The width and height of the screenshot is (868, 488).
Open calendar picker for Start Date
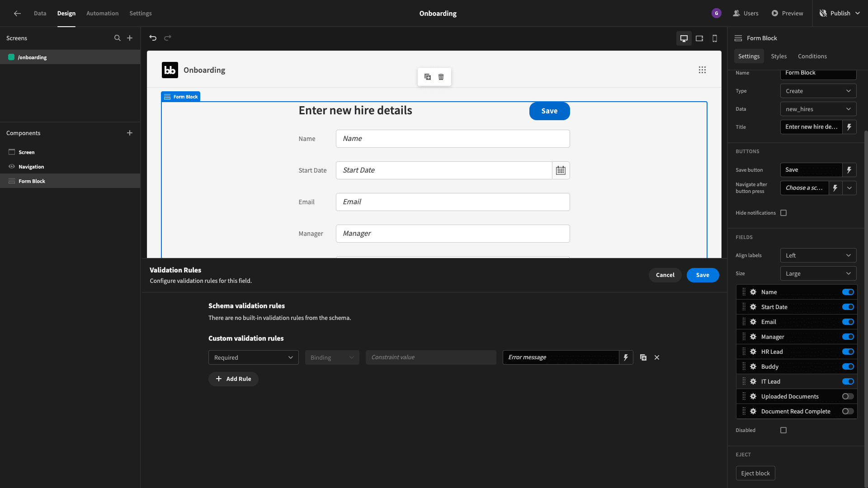[x=561, y=170]
